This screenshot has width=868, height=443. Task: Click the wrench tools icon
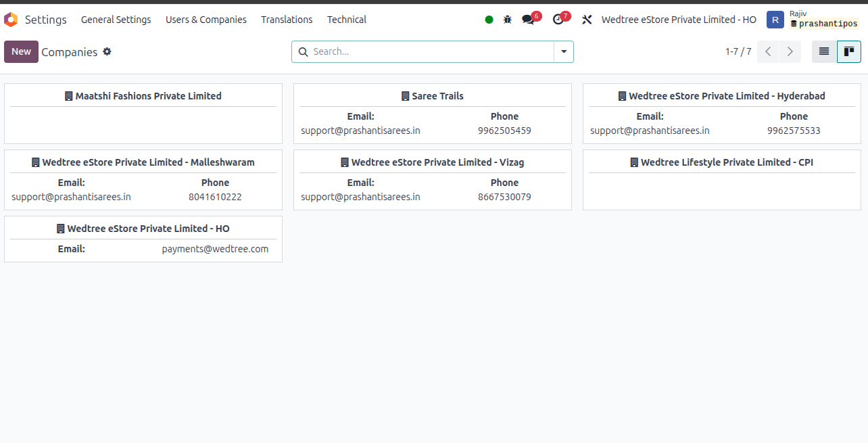click(x=587, y=20)
